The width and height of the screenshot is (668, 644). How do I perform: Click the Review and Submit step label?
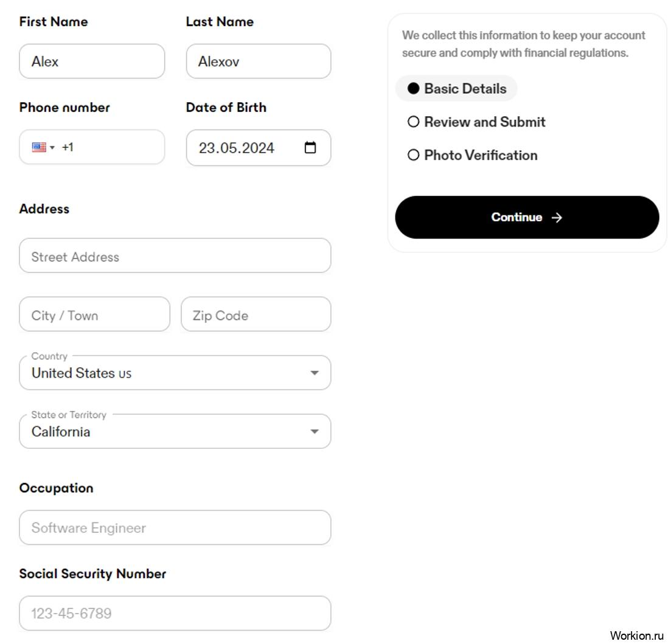(485, 122)
